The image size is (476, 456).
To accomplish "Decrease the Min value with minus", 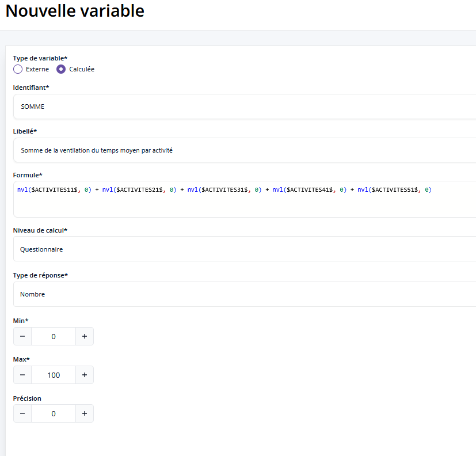I will (x=22, y=336).
